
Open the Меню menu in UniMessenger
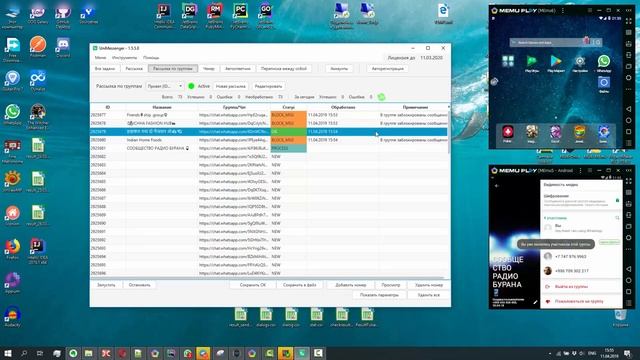click(100, 58)
